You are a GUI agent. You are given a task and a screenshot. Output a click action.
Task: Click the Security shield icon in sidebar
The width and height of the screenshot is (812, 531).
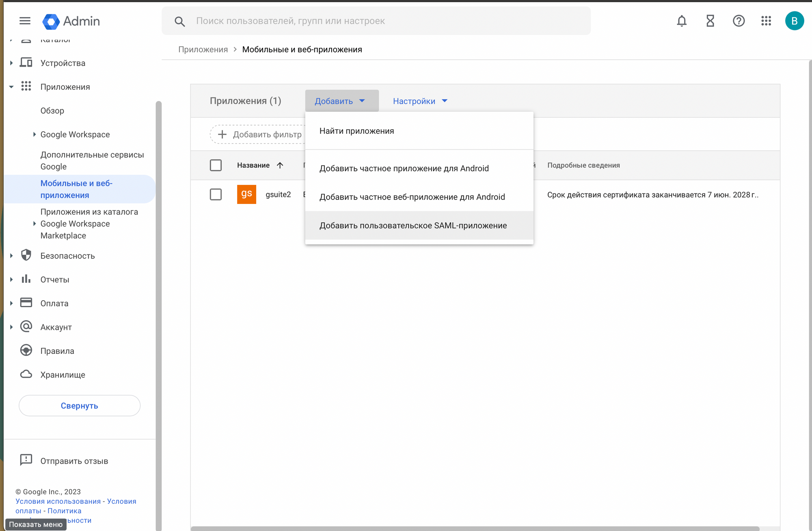tap(26, 255)
